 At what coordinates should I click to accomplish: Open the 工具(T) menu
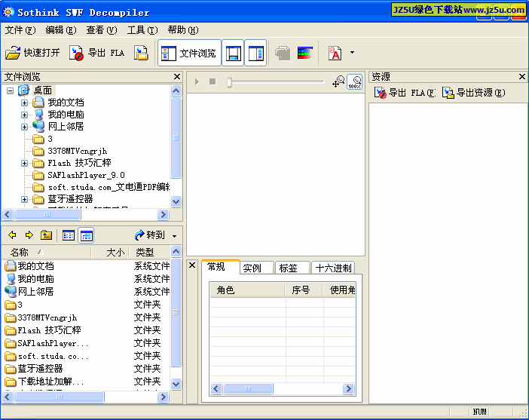click(142, 30)
